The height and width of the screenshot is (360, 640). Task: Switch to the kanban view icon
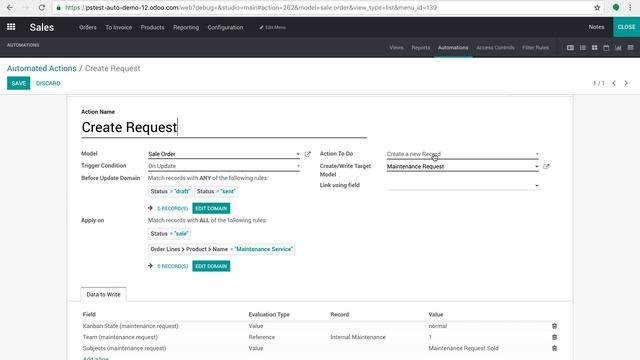point(594,48)
